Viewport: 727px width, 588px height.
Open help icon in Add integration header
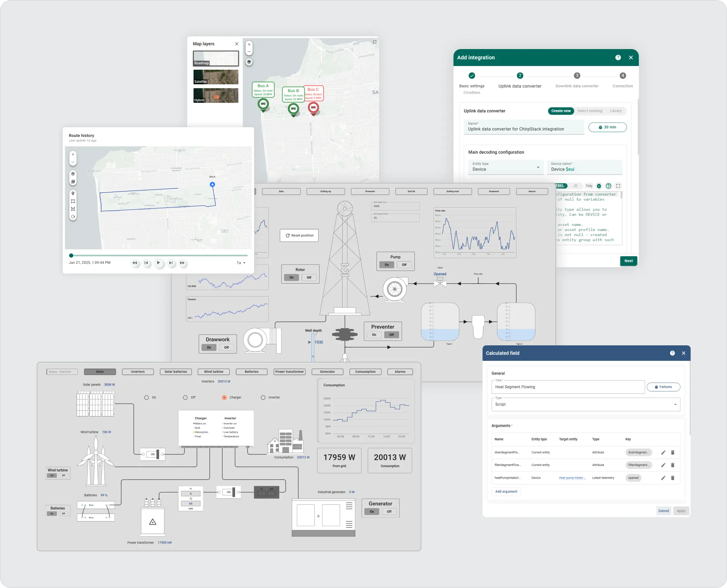pos(618,58)
